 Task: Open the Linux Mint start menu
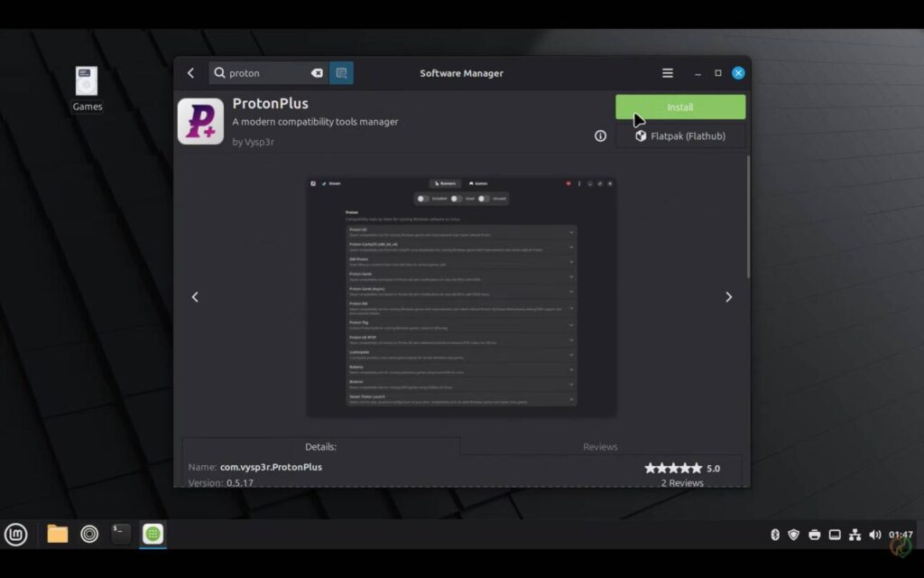pos(16,535)
